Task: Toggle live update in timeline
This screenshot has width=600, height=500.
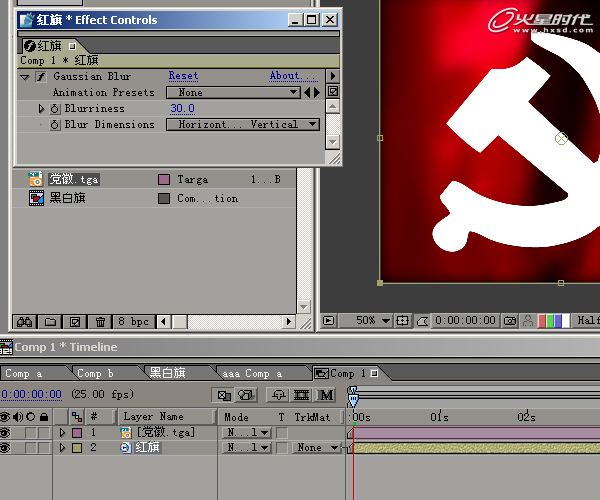Action: (x=224, y=395)
